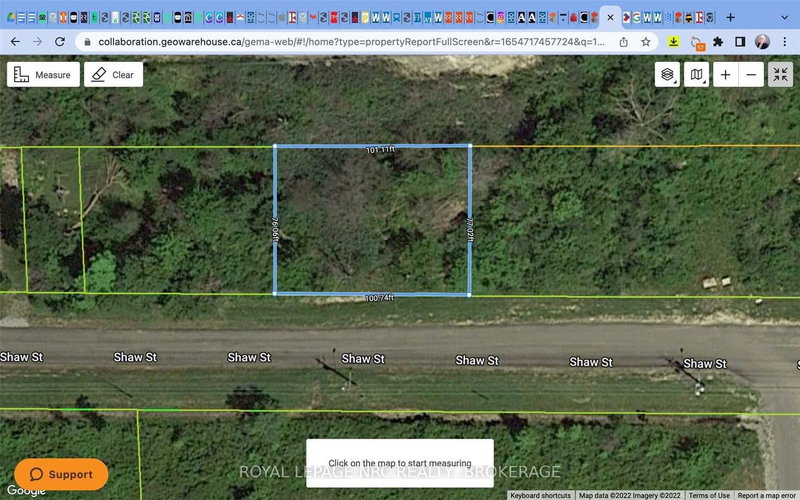Open the map type dropdown
The image size is (800, 500).
click(697, 75)
